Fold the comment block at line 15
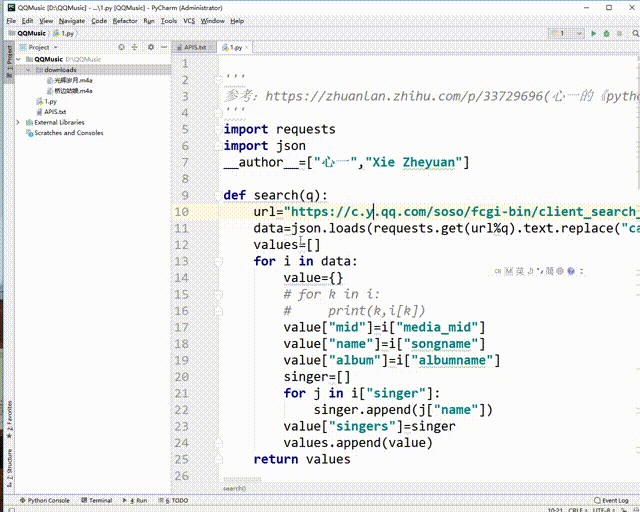This screenshot has height=512, width=640. tap(218, 294)
